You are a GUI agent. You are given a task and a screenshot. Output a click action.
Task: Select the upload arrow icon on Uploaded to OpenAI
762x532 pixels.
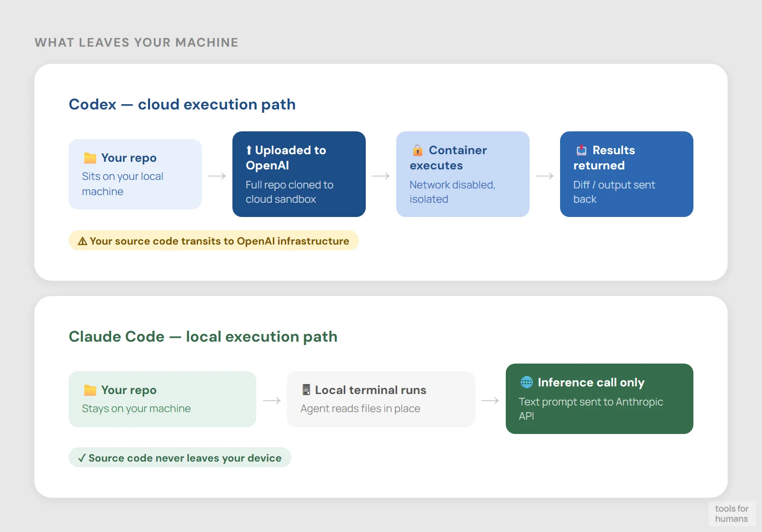tap(249, 150)
